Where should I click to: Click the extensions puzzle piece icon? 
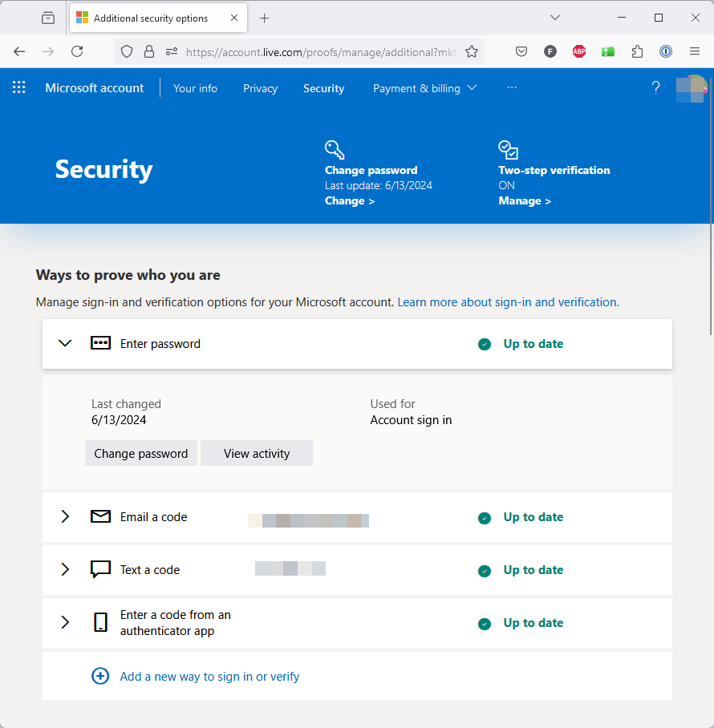[x=637, y=51]
